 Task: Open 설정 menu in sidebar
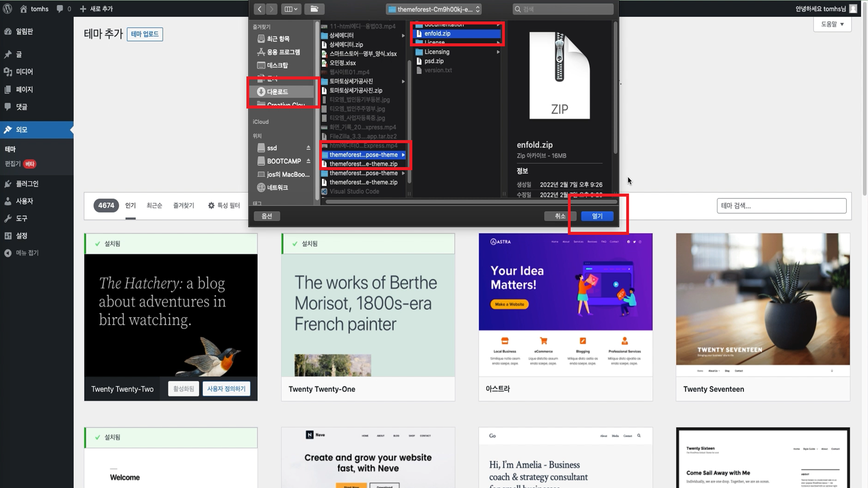pos(37,235)
